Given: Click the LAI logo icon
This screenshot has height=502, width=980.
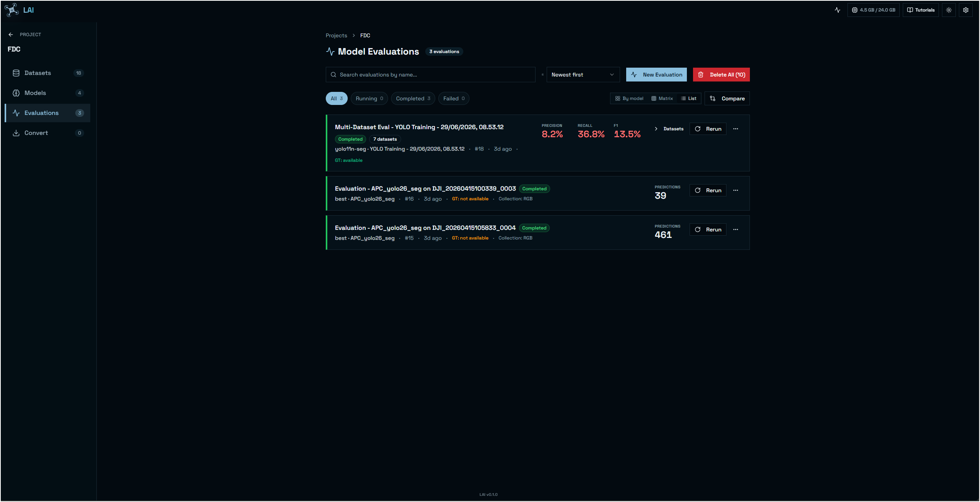Looking at the screenshot, I should click(x=12, y=10).
